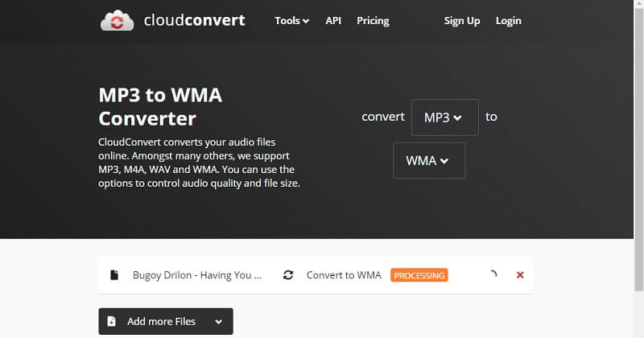Click the add-file icon on Add more Files
This screenshot has width=644, height=338.
pos(112,321)
